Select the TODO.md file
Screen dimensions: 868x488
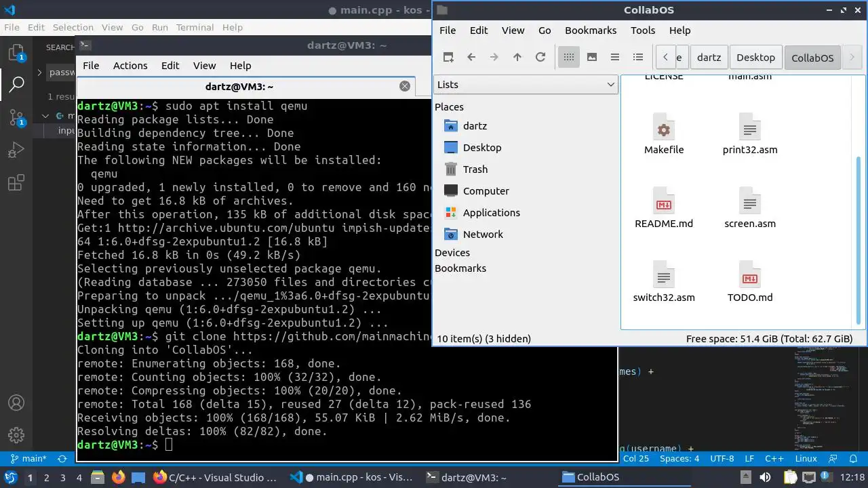click(750, 282)
